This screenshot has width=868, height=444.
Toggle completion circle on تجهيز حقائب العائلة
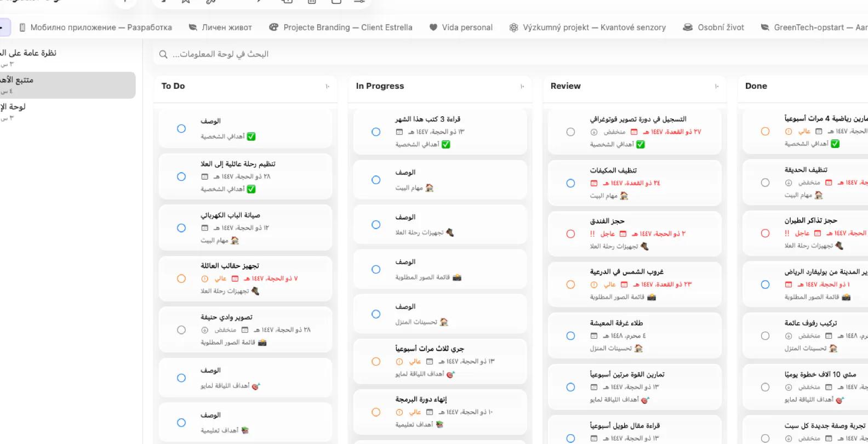pos(181,278)
